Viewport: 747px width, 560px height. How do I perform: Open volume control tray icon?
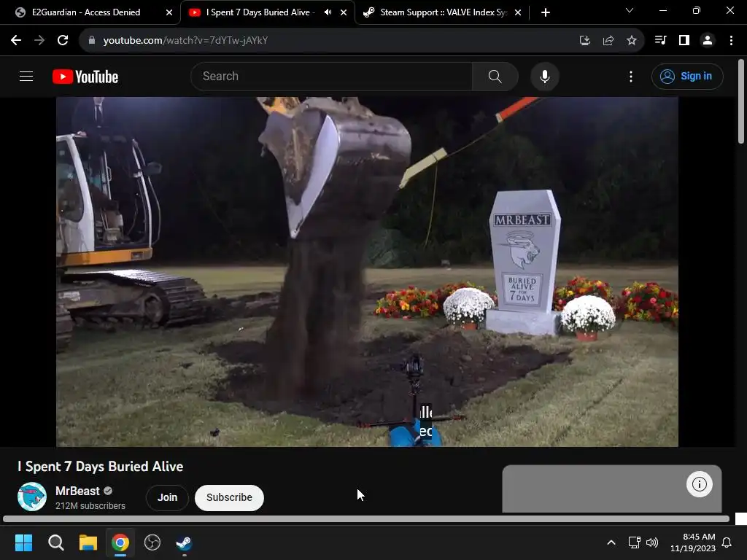[651, 542]
